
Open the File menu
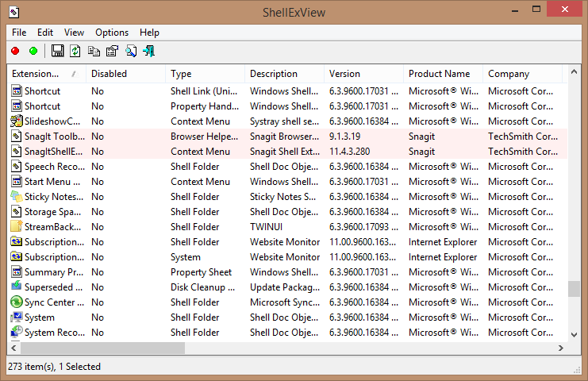[19, 33]
